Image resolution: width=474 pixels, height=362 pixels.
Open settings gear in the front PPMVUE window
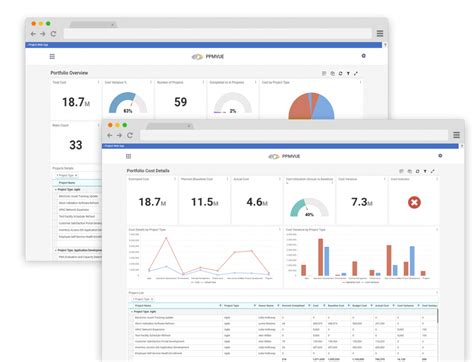click(440, 156)
